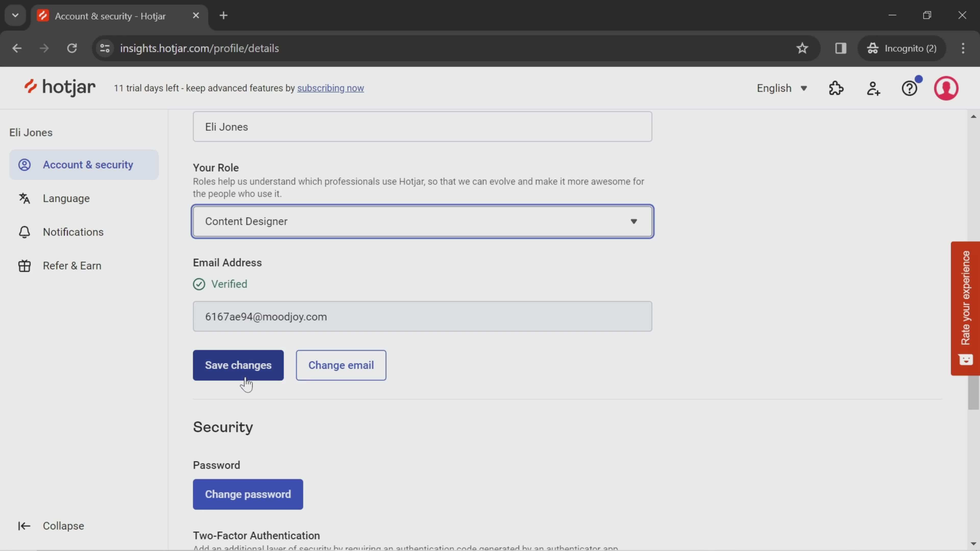The width and height of the screenshot is (980, 551).
Task: Open Account & security settings
Action: coord(88,165)
